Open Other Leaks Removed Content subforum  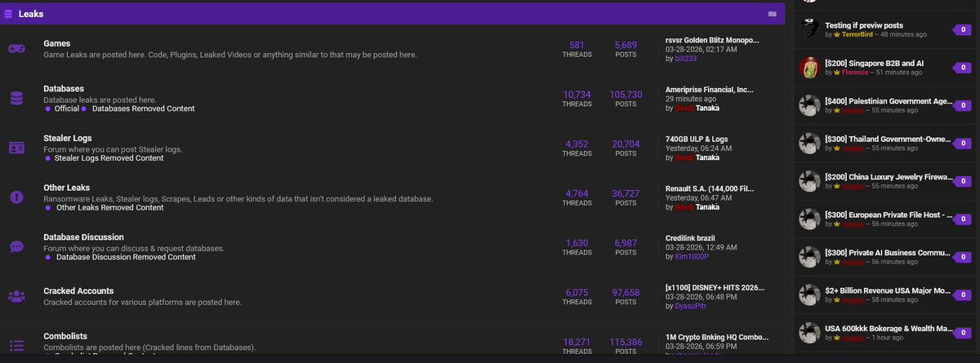pyautogui.click(x=109, y=208)
